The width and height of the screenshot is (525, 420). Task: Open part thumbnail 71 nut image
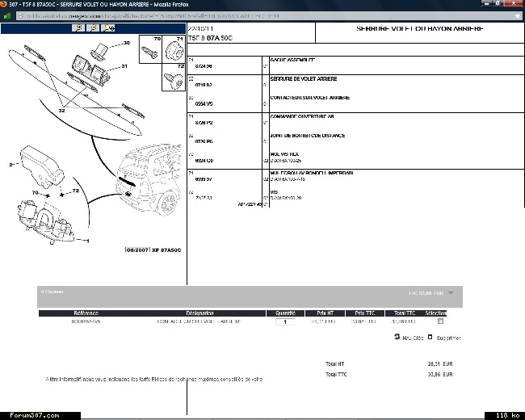tap(174, 49)
